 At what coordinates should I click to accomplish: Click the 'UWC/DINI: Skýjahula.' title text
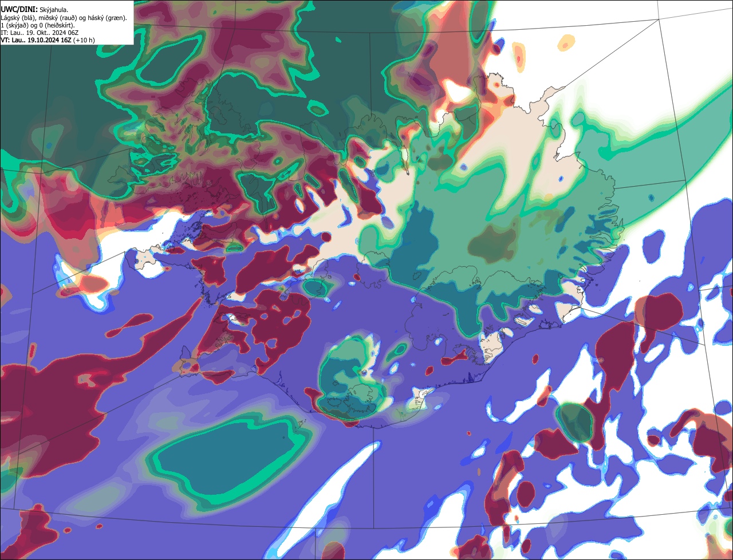pos(34,10)
